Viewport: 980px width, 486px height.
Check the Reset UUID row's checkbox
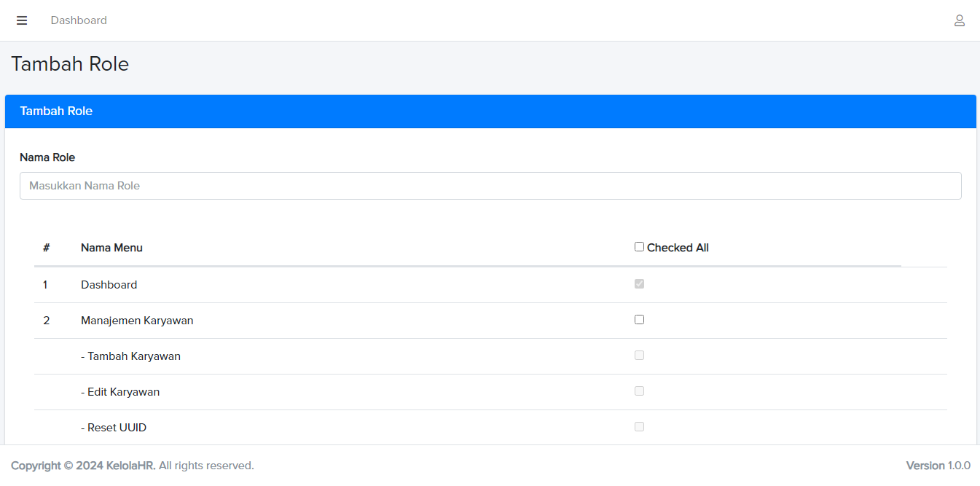(x=639, y=426)
